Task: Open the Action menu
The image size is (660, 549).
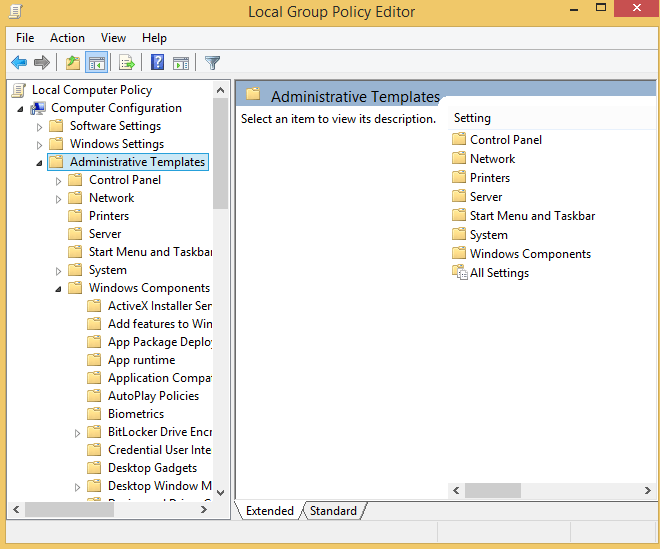Action: click(x=67, y=38)
